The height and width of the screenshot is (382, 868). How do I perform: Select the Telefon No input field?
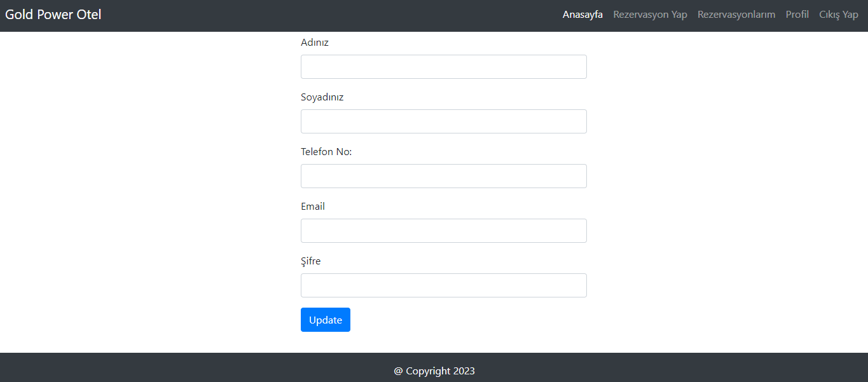click(x=443, y=175)
